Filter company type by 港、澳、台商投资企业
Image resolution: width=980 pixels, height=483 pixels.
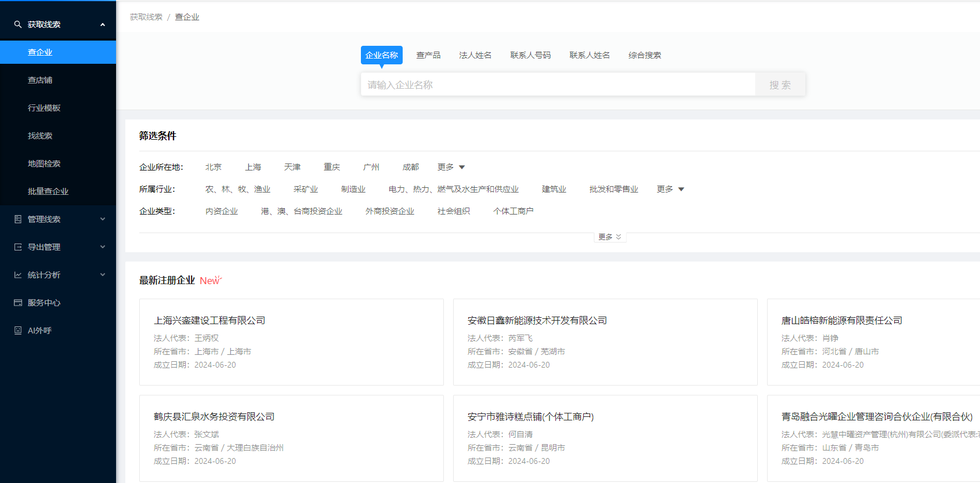pos(302,211)
